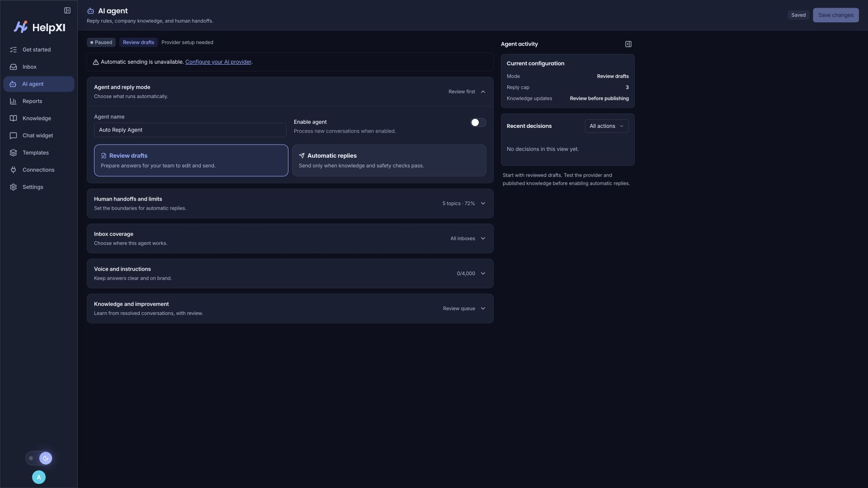Screen dimensions: 868x488
Task: Click 'No decisions in this view yet.' text
Action: [x=542, y=149]
